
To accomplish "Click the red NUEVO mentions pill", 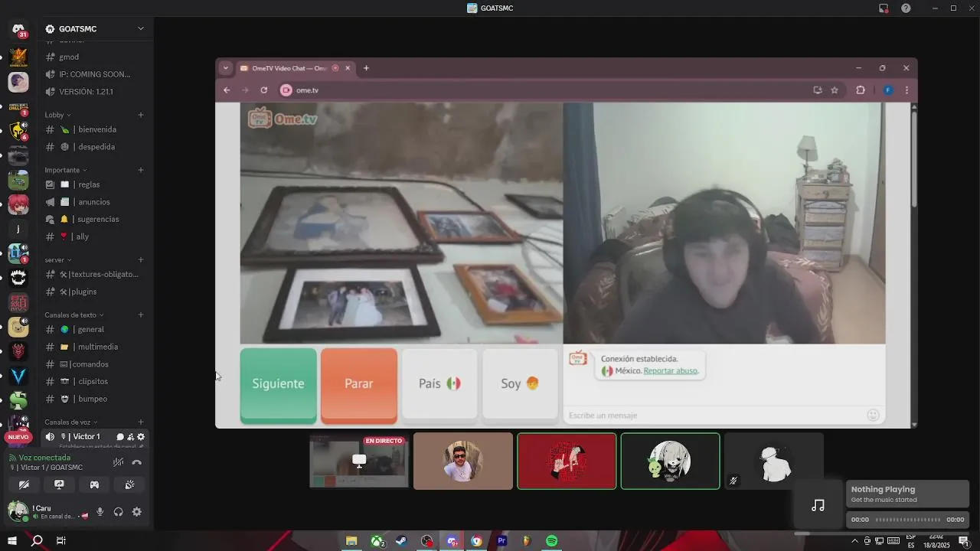I will pos(18,437).
